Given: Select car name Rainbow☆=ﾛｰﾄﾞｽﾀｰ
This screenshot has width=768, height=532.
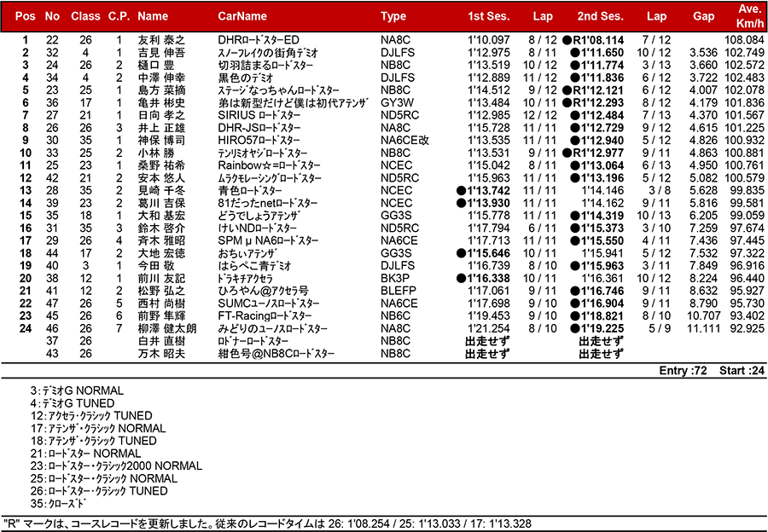Looking at the screenshot, I should (x=270, y=165).
